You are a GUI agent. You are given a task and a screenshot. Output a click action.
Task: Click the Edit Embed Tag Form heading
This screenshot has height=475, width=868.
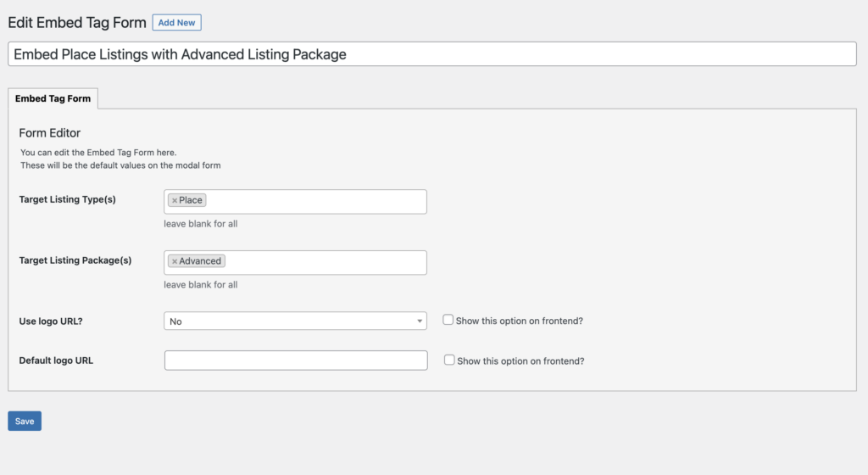pos(77,23)
